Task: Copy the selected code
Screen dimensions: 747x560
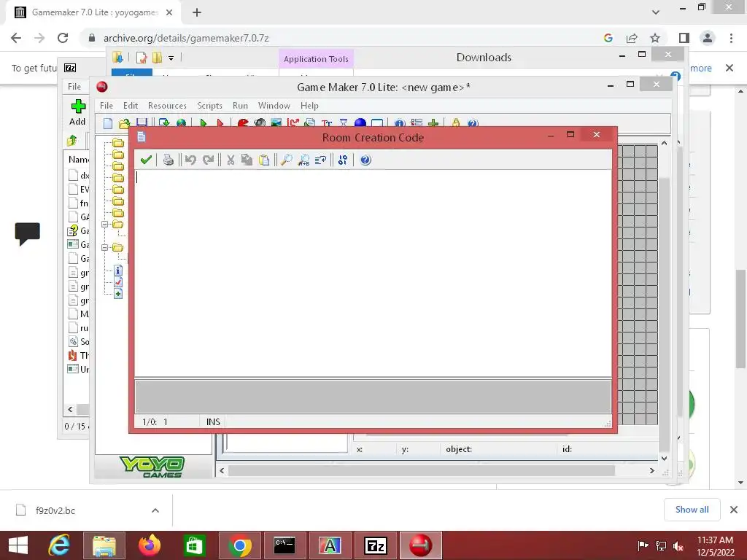Action: tap(247, 160)
